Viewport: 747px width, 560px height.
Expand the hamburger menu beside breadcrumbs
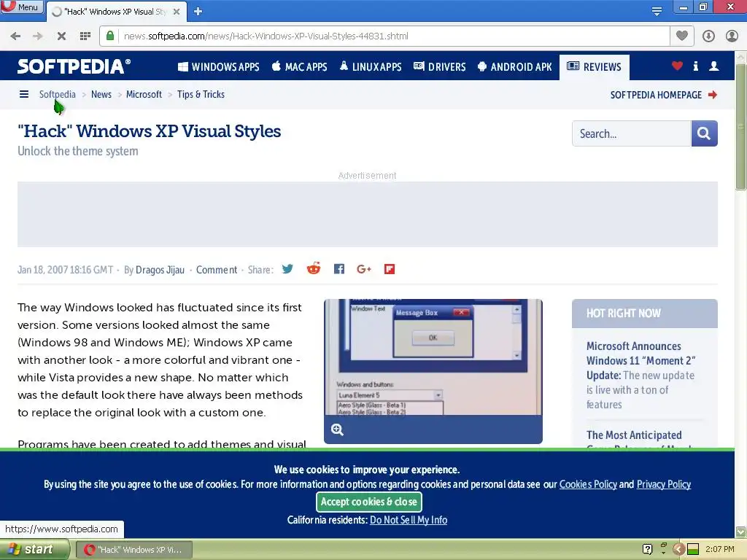[x=24, y=94]
